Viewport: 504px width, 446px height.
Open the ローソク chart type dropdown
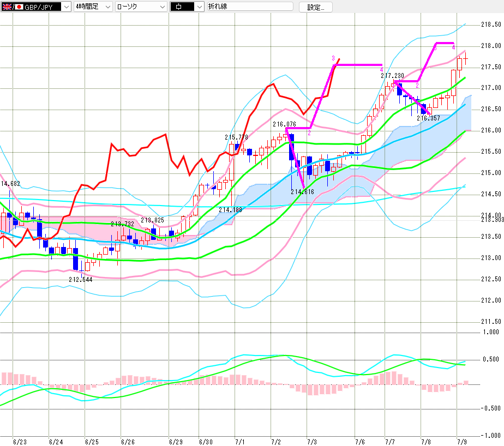(x=163, y=7)
